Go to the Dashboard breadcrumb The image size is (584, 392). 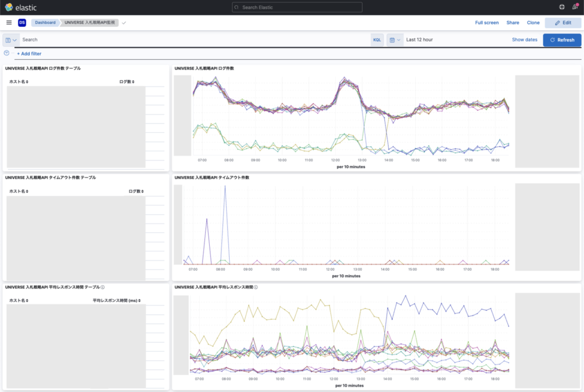pos(45,23)
